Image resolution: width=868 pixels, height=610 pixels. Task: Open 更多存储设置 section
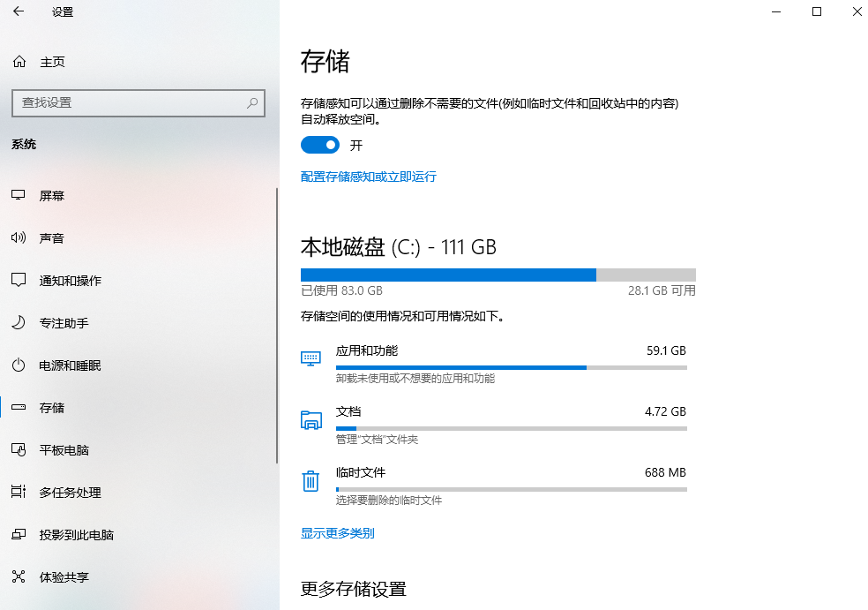click(x=354, y=589)
